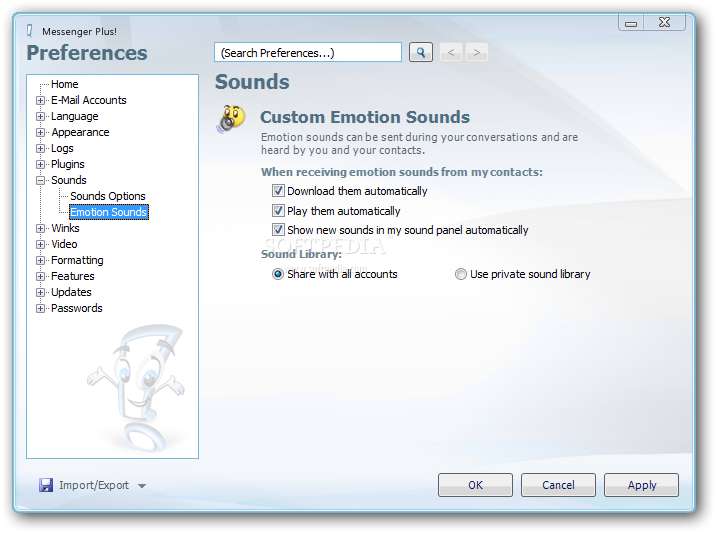Viewport: 716px width, 533px height.
Task: Select the Video category label
Action: [x=64, y=244]
